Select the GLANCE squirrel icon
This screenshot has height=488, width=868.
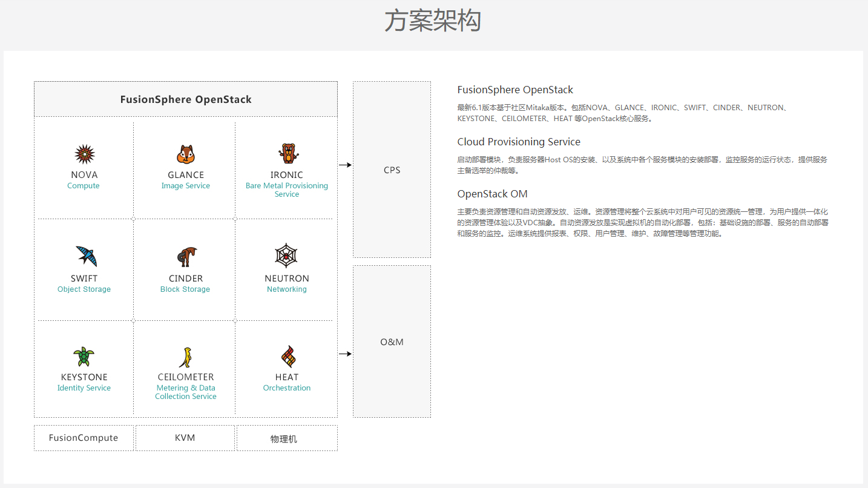click(186, 154)
